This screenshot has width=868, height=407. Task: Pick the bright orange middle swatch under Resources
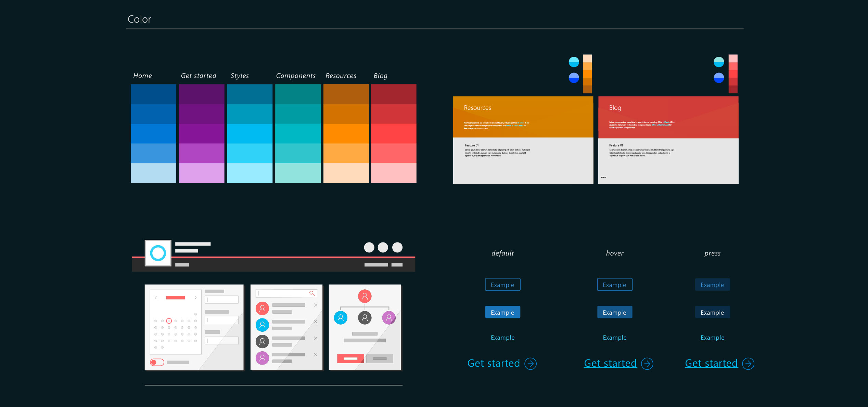click(x=346, y=133)
